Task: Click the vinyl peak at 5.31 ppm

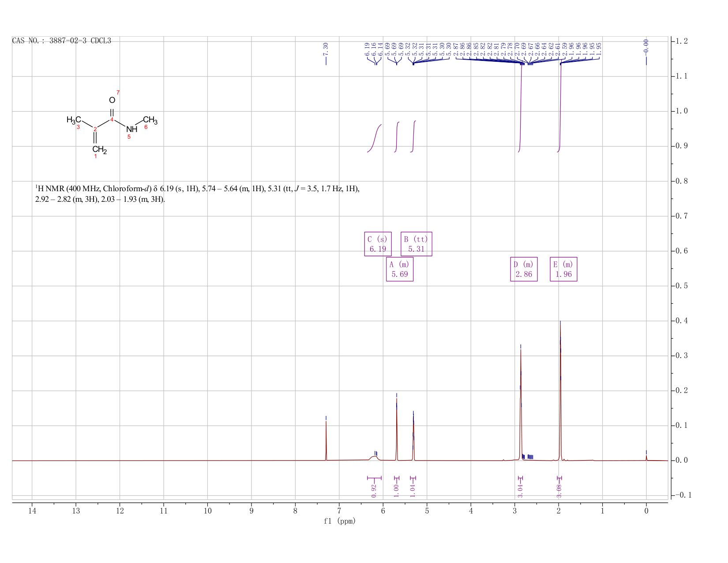Action: click(x=413, y=437)
